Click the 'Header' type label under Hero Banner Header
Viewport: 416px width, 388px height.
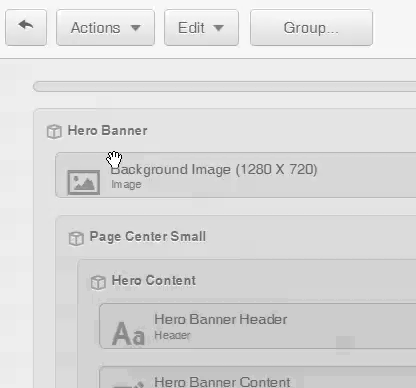pyautogui.click(x=172, y=335)
